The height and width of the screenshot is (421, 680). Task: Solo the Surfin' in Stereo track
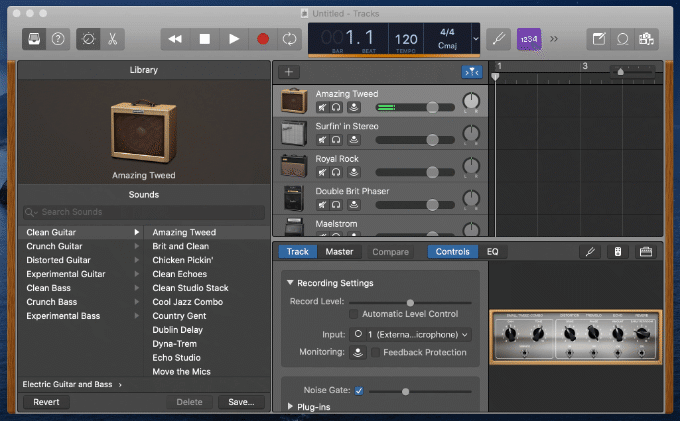click(x=336, y=140)
